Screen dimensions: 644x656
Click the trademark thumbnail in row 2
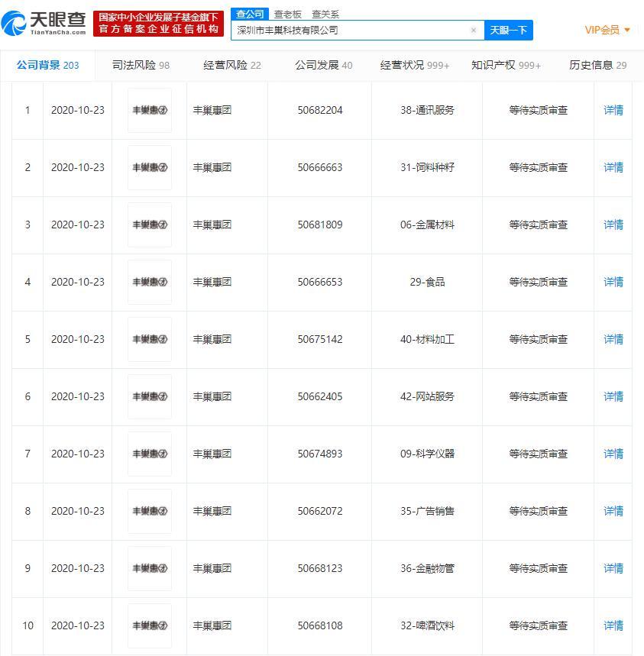coord(150,167)
